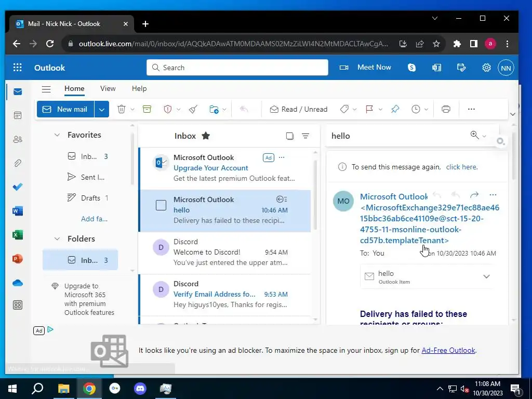The image size is (532, 399).
Task: Launch Word from the left rail
Action: (x=18, y=211)
